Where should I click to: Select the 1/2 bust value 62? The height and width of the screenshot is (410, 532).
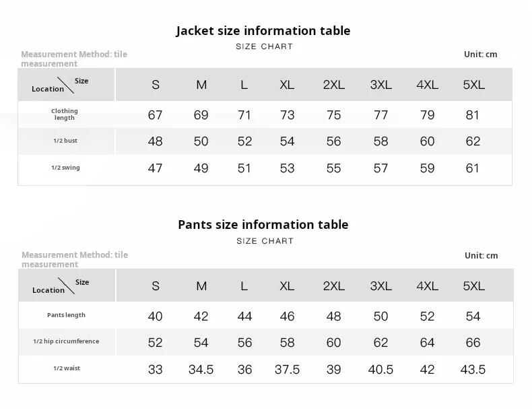click(473, 141)
